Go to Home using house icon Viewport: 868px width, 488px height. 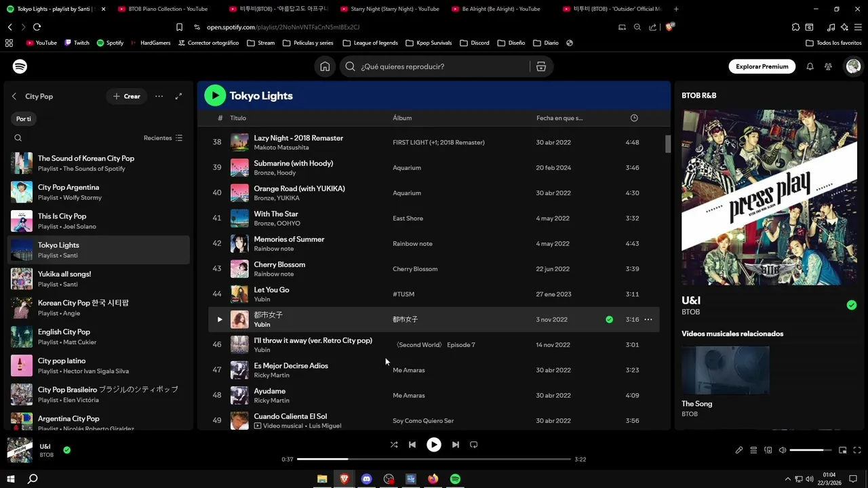tap(325, 66)
